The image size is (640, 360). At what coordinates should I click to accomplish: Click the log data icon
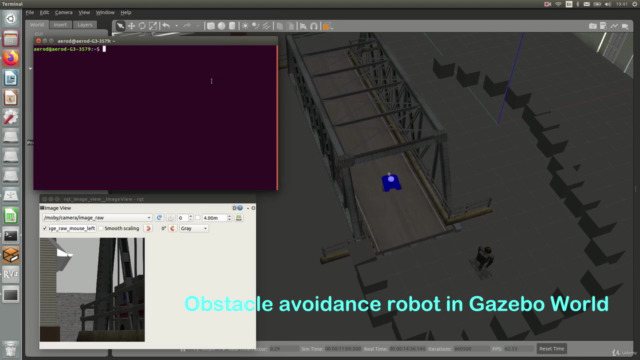tap(603, 26)
